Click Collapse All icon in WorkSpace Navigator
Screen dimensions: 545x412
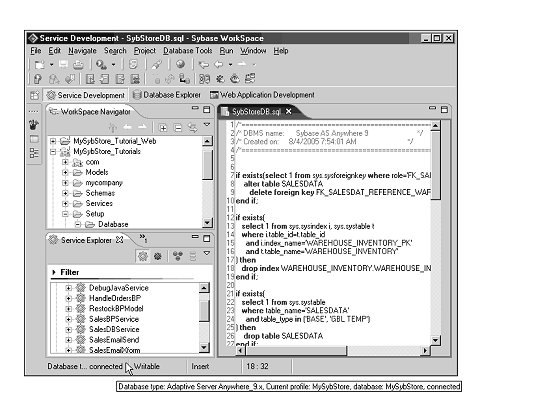178,128
